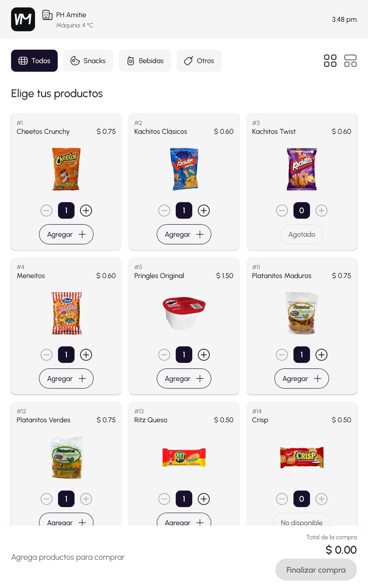This screenshot has height=588, width=368.
Task: Select the Todos category tab
Action: (x=34, y=61)
